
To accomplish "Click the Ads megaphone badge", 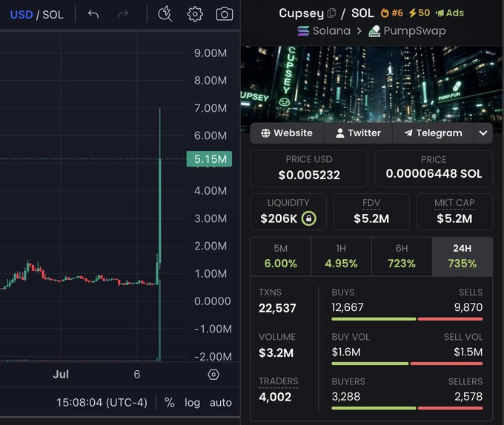I will (x=450, y=13).
